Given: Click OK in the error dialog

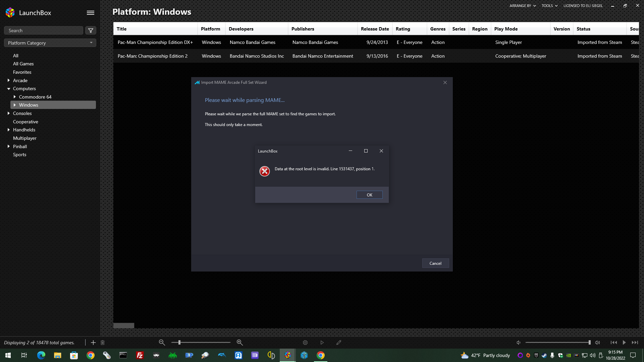Looking at the screenshot, I should tap(369, 195).
